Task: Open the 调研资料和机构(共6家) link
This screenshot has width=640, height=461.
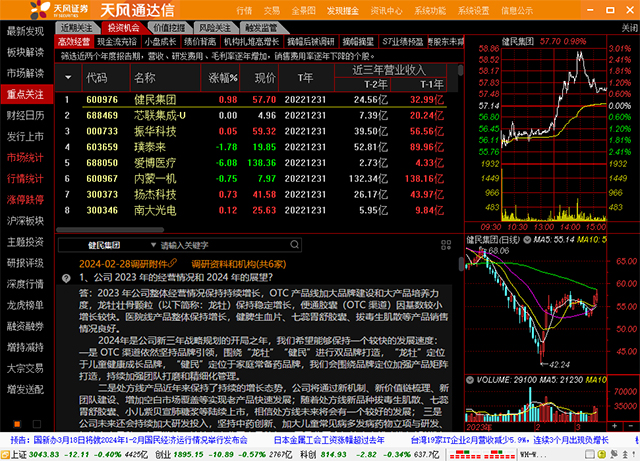Action: point(239,264)
